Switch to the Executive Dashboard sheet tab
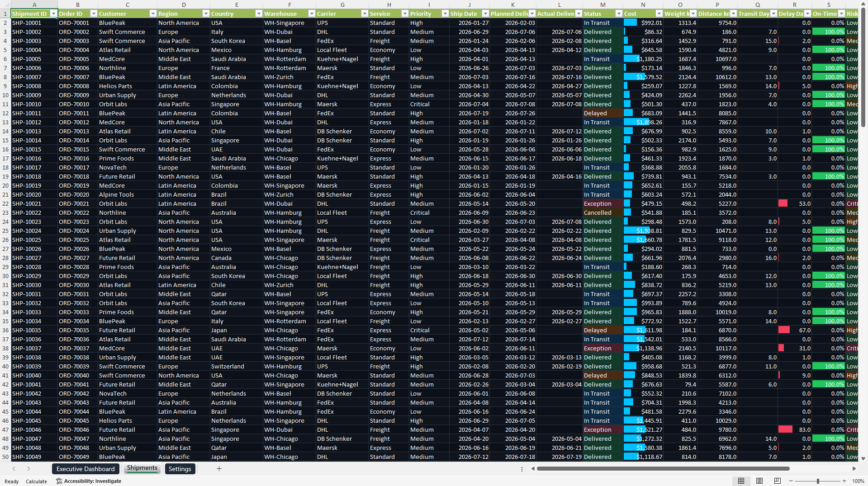Screen dimensions: 868x486 pyautogui.click(x=85, y=469)
